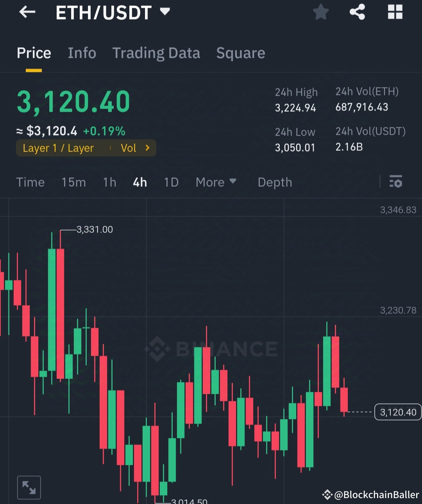Open the Square tab
The image size is (422, 504).
241,53
